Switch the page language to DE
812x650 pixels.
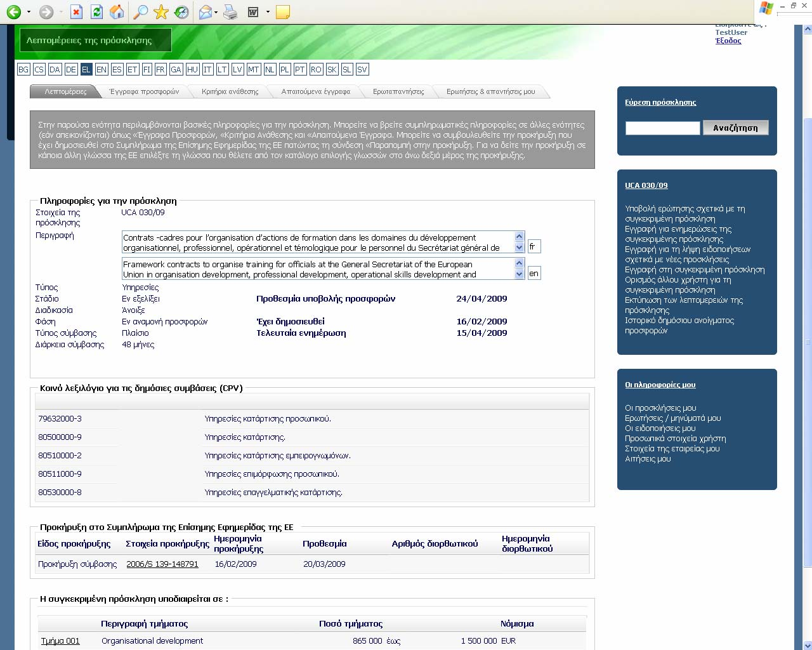(x=70, y=69)
